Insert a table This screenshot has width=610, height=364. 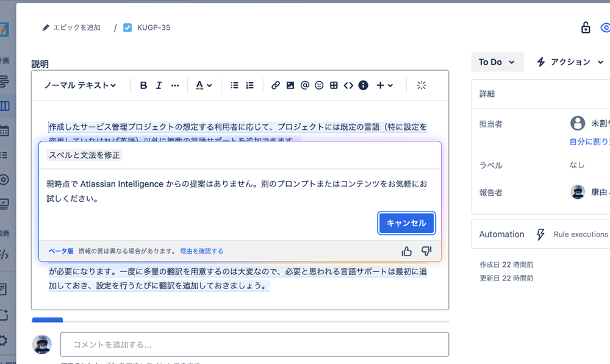[x=334, y=85]
